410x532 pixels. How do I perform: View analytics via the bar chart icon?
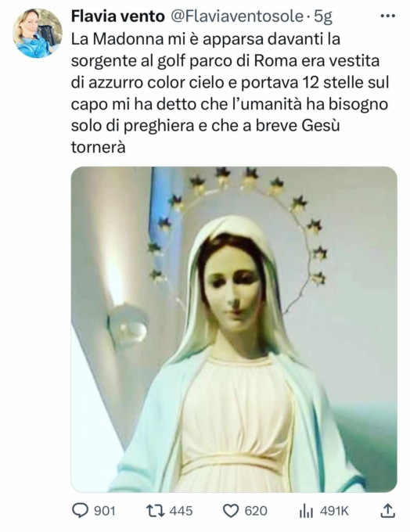pos(306,511)
